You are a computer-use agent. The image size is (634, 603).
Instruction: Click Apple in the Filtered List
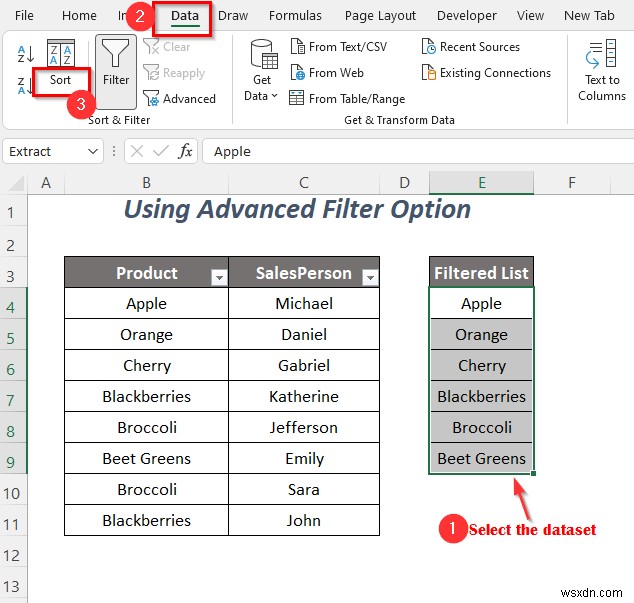481,303
